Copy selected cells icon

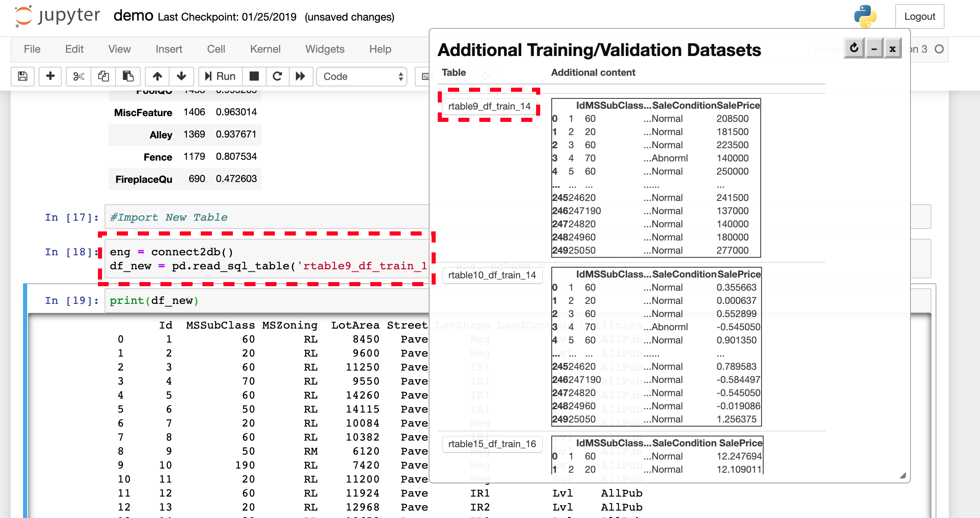pyautogui.click(x=103, y=77)
